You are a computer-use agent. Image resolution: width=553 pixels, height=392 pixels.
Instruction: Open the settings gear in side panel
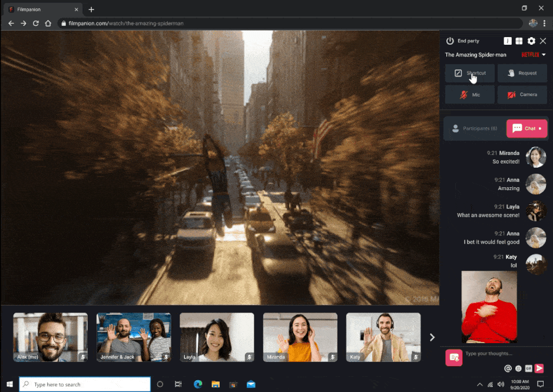tap(531, 41)
